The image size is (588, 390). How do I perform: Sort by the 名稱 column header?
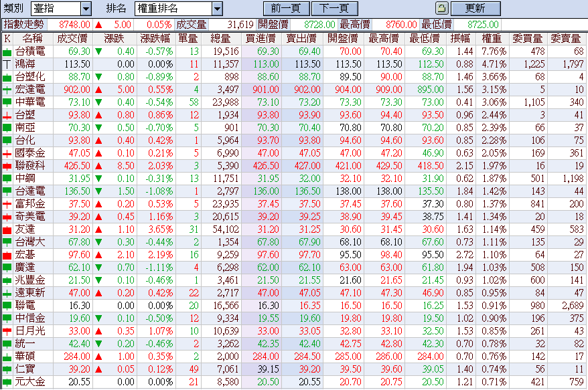click(x=33, y=39)
